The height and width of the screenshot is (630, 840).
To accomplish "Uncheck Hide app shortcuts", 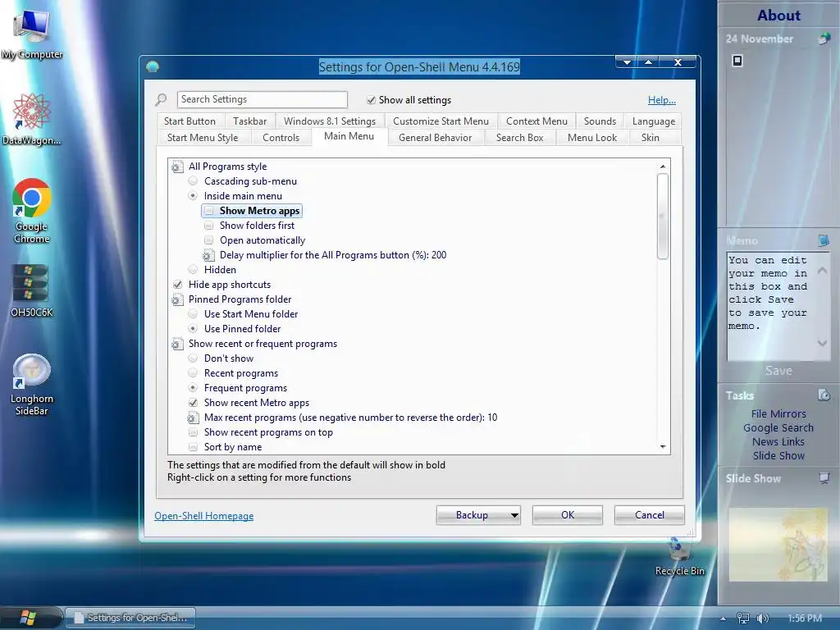I will pos(177,285).
